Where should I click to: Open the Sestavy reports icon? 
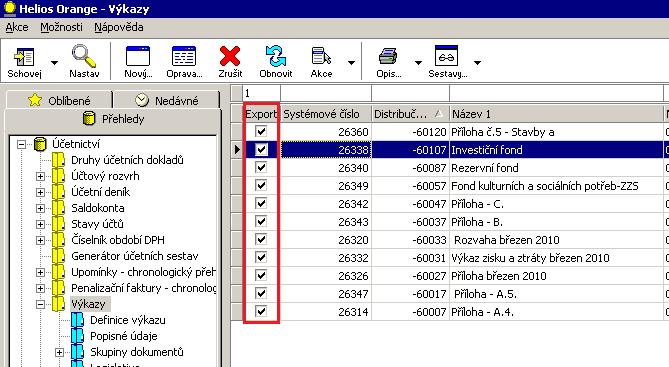446,56
